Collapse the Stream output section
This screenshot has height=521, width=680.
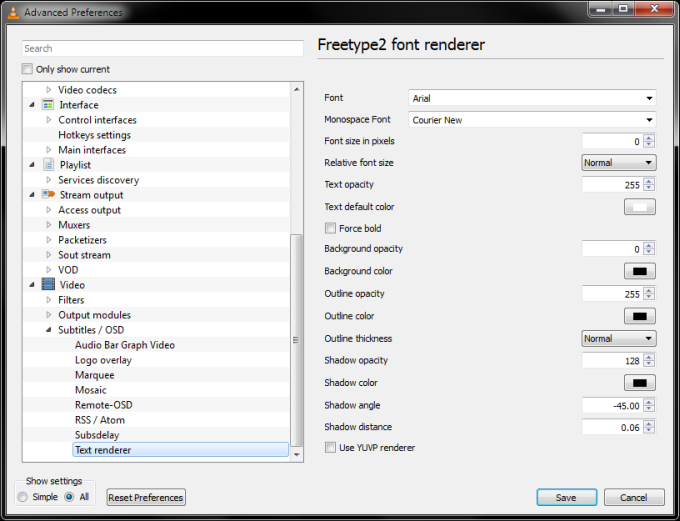point(32,195)
